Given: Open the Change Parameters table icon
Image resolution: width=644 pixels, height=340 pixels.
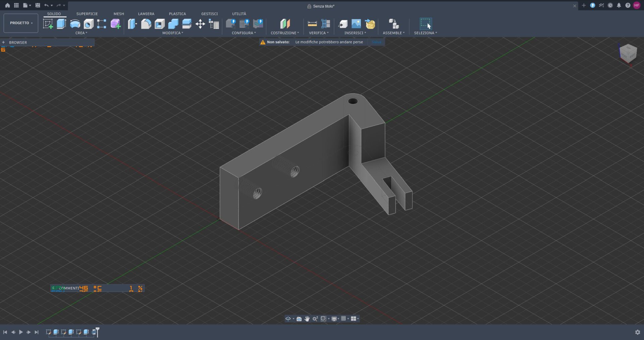Looking at the screenshot, I should pyautogui.click(x=214, y=24).
